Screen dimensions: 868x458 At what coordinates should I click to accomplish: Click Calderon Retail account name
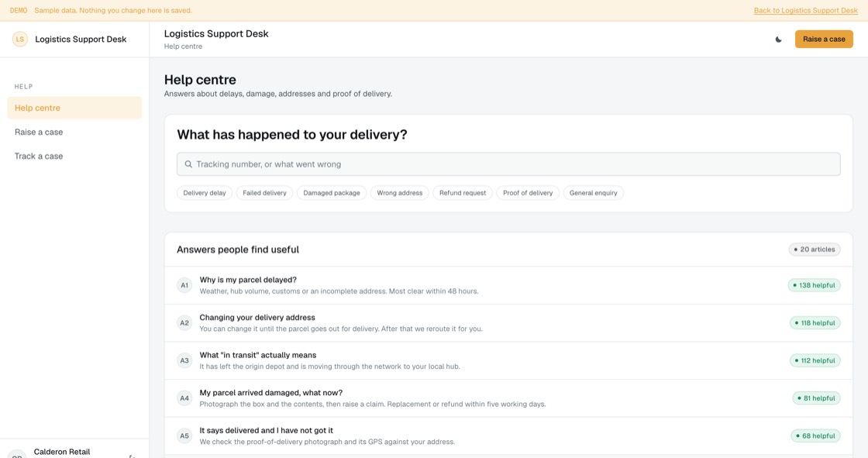pyautogui.click(x=62, y=452)
